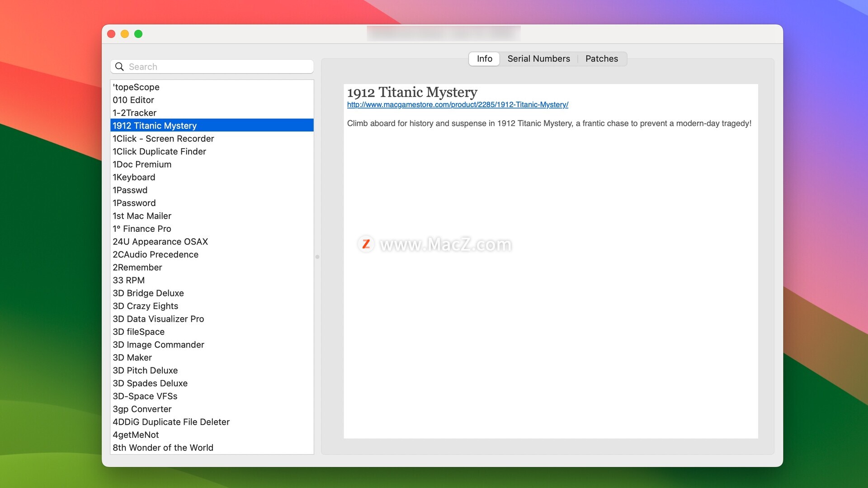Select 1° Finance Pro entry
This screenshot has width=868, height=488.
[x=212, y=229]
